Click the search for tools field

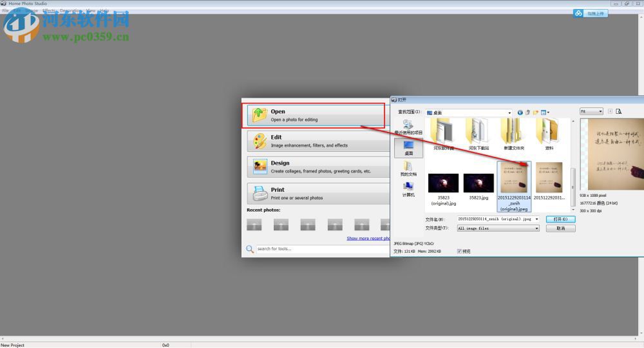click(323, 249)
